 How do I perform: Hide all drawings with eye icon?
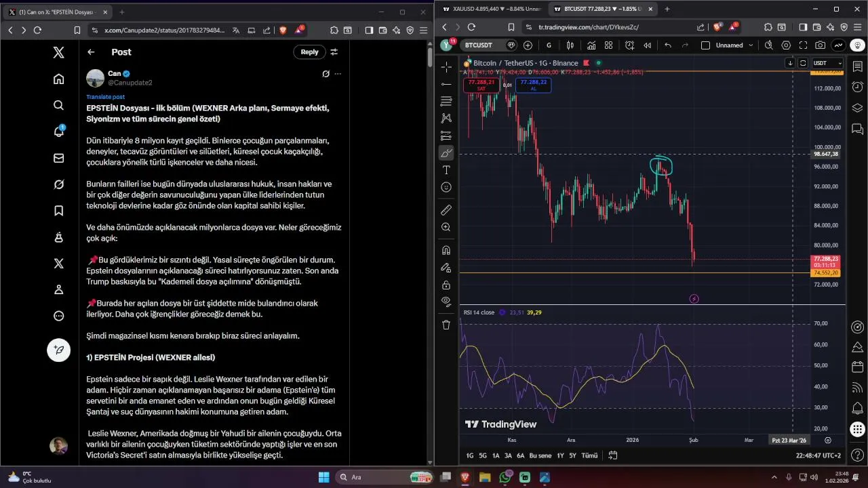coord(446,302)
